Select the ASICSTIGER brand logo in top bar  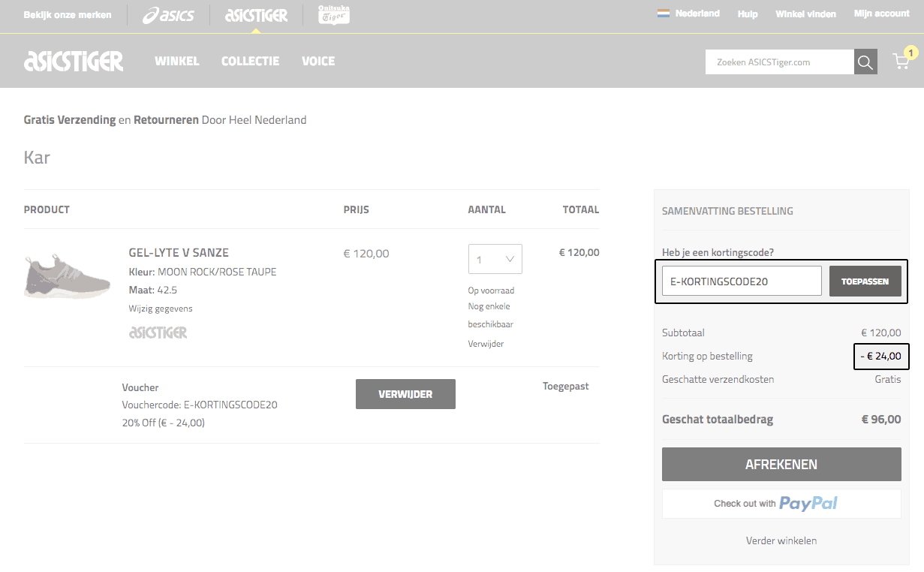pos(256,15)
